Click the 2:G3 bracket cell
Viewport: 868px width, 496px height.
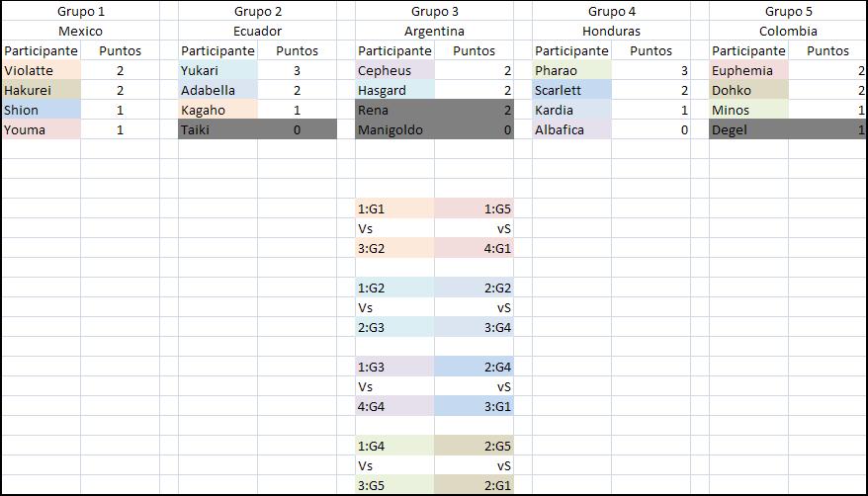coord(394,327)
